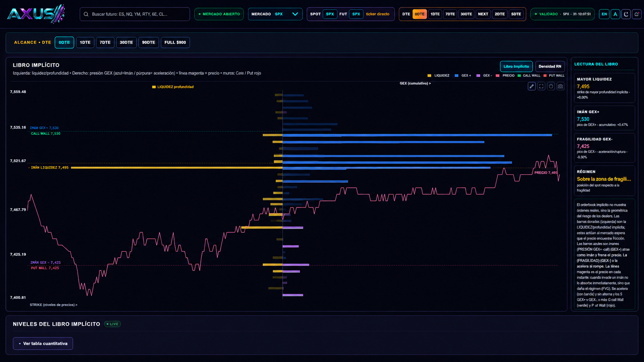Toggle GEX - legend purple swatch

point(478,76)
